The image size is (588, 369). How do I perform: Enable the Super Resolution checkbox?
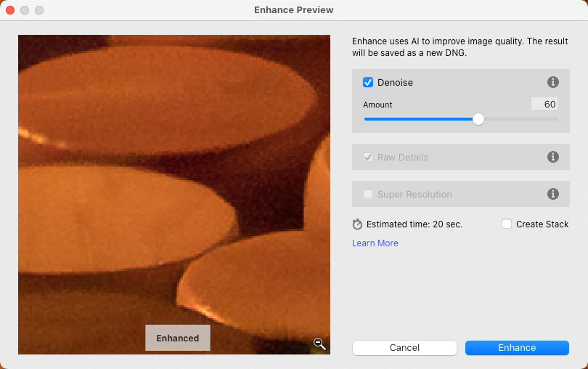tap(368, 194)
